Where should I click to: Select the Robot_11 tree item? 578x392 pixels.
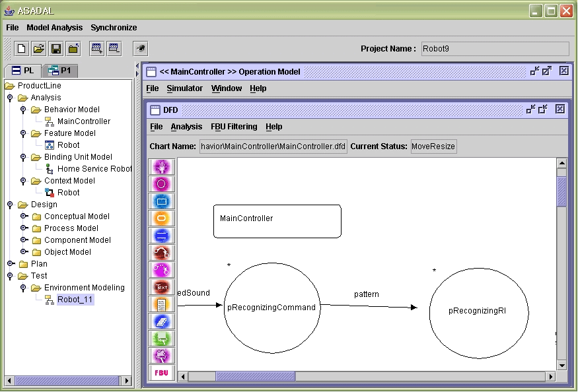pyautogui.click(x=75, y=300)
